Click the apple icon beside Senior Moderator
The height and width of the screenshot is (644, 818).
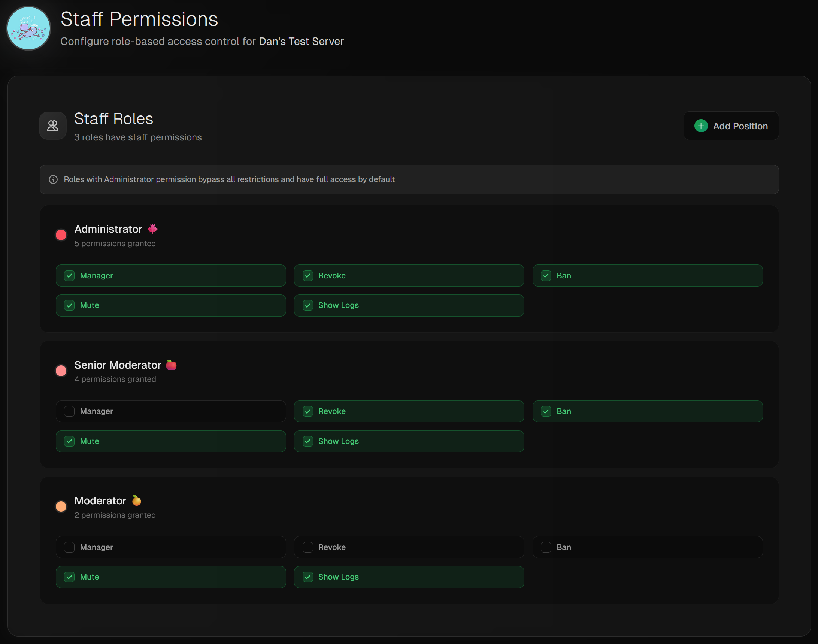click(x=171, y=365)
